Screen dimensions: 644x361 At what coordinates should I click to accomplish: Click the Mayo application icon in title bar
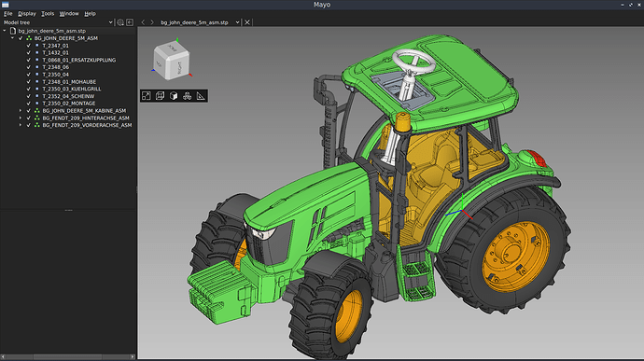(5, 5)
